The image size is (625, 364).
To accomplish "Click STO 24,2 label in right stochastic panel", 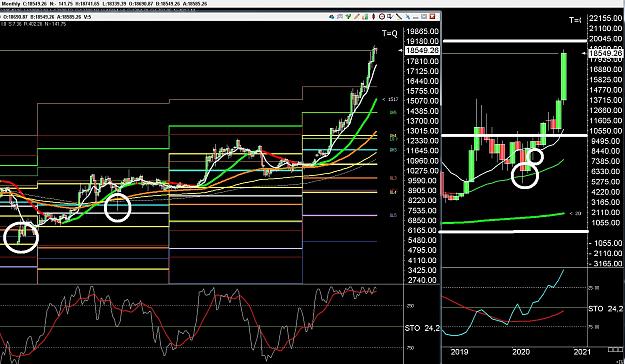I will 605,309.
